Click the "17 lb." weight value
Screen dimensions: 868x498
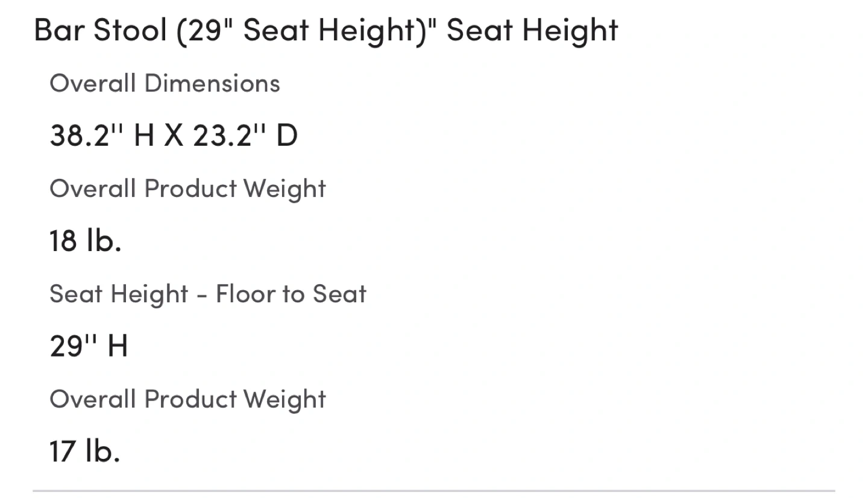(x=84, y=451)
